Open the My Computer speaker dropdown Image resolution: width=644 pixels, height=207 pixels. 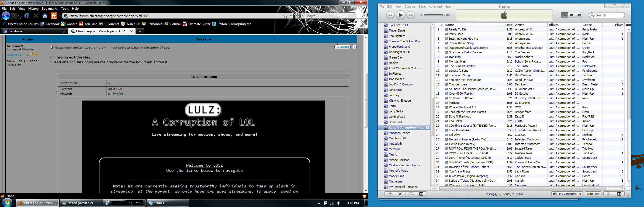point(567,194)
